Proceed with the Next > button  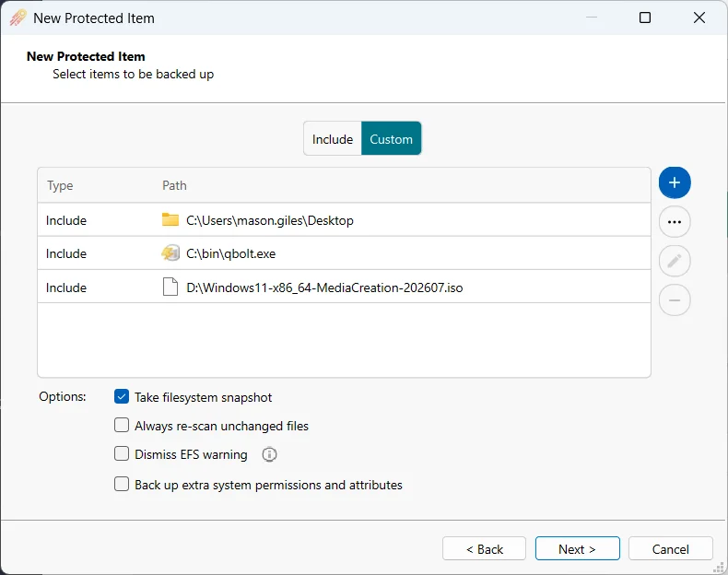pyautogui.click(x=577, y=548)
